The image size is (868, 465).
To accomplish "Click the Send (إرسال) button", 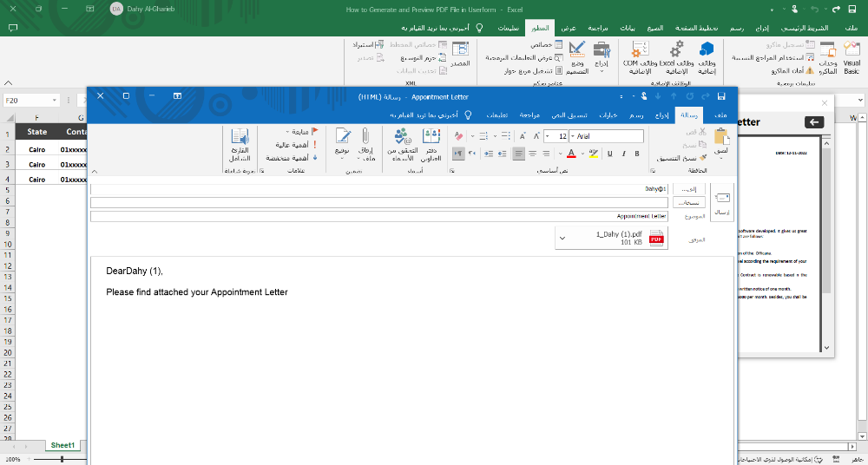I will click(x=723, y=203).
